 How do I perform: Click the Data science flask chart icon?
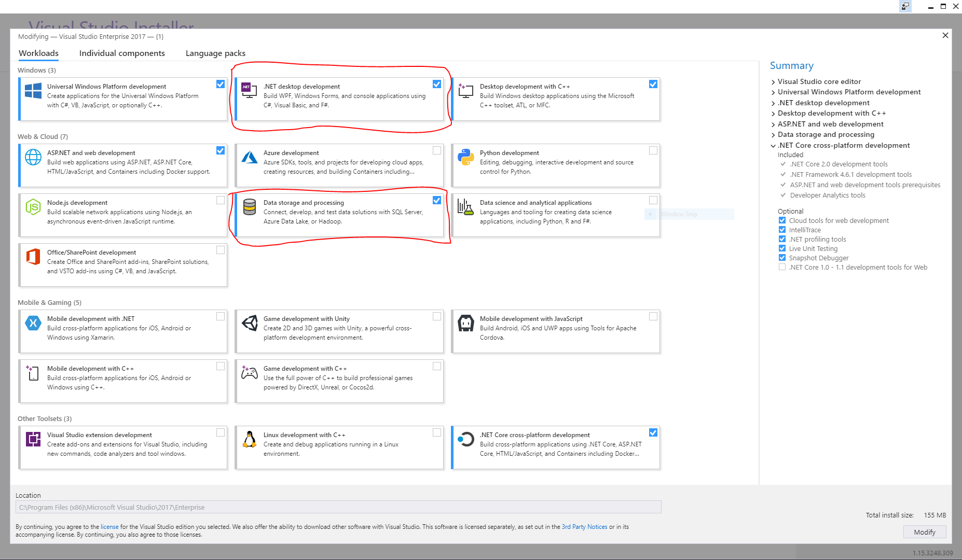click(465, 207)
